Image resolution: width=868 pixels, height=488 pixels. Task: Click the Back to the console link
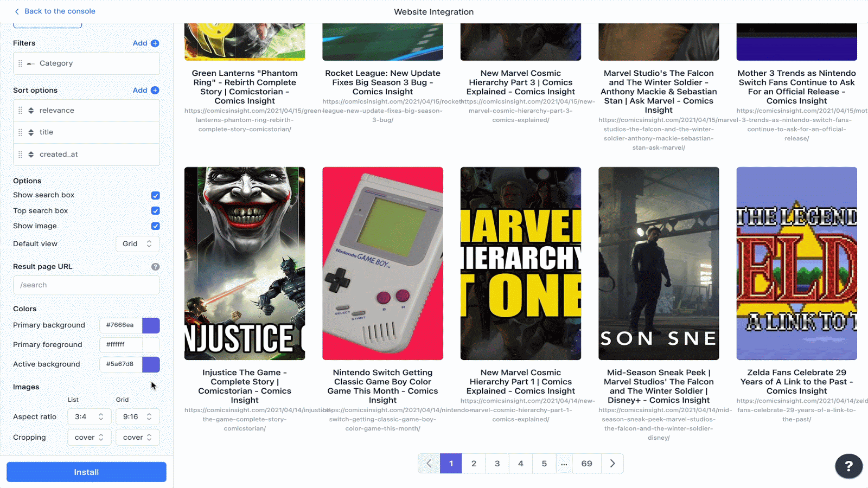click(60, 11)
